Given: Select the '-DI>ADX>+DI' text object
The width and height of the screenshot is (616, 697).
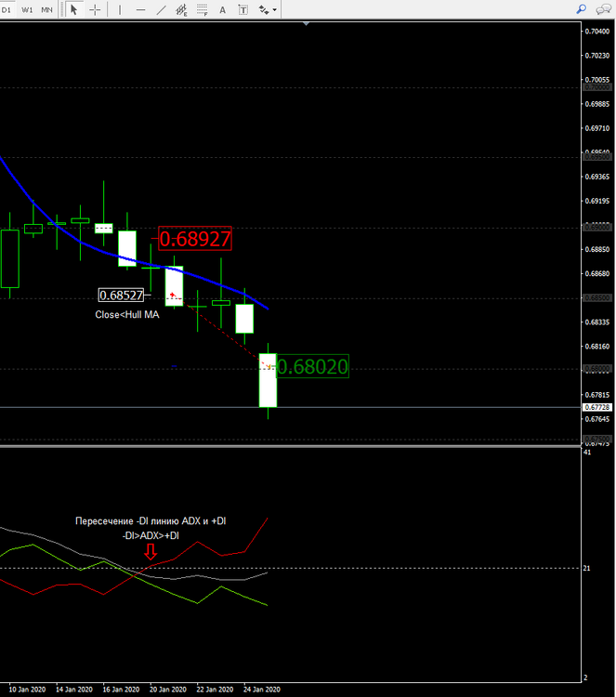Looking at the screenshot, I should tap(151, 535).
